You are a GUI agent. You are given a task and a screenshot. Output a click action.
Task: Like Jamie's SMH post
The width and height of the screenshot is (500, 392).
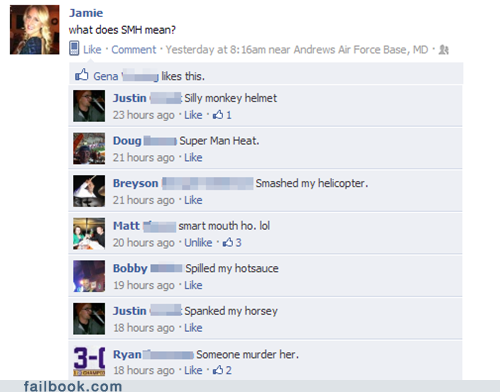coord(92,50)
